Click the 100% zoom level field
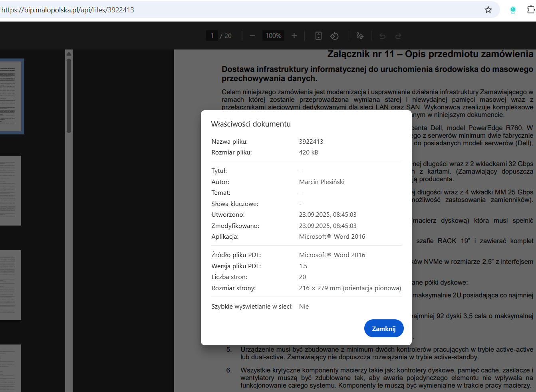The image size is (536, 392). click(273, 36)
